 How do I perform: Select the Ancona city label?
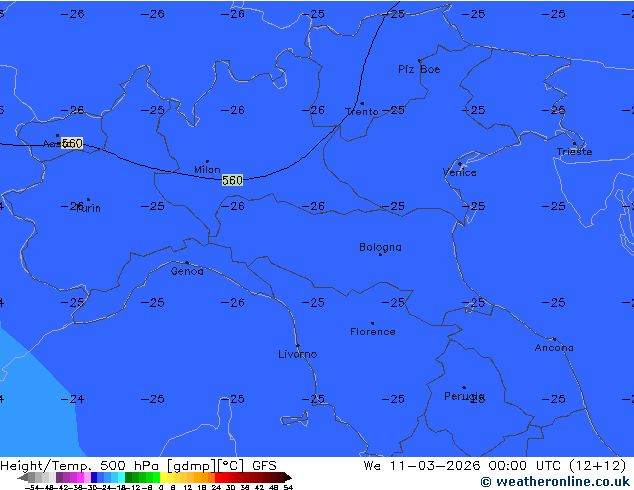pos(554,348)
